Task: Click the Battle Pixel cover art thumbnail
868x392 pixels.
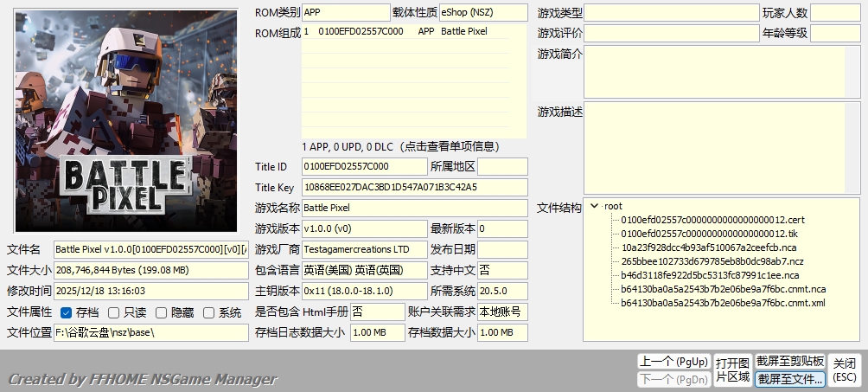Action: [x=126, y=121]
